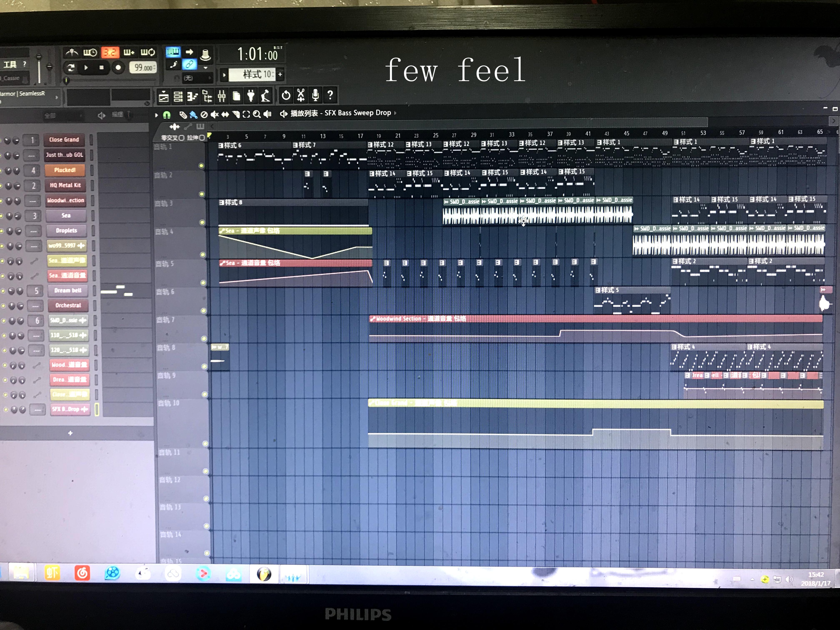Select the zoom magnifier tool in playlist
This screenshot has width=840, height=630.
257,114
